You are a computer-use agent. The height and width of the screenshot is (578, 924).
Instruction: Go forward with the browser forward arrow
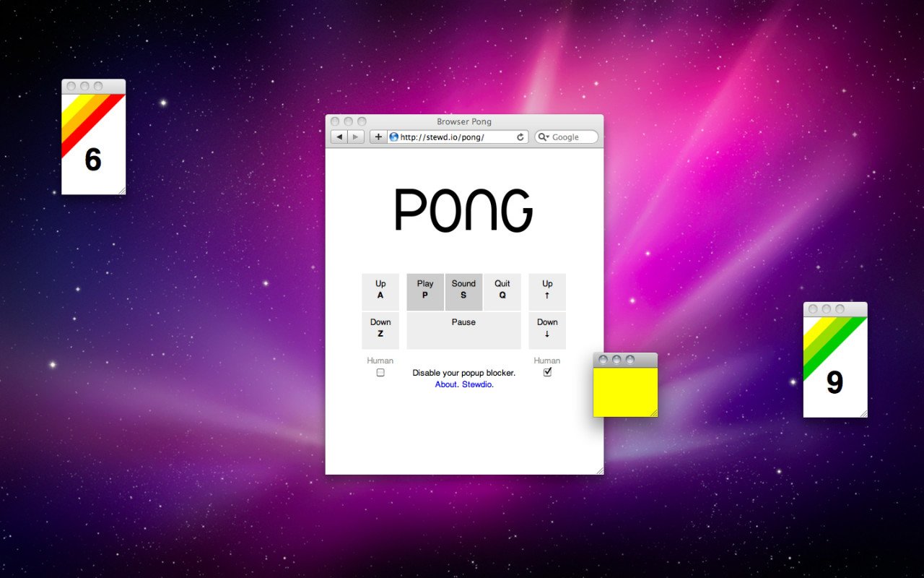click(356, 137)
